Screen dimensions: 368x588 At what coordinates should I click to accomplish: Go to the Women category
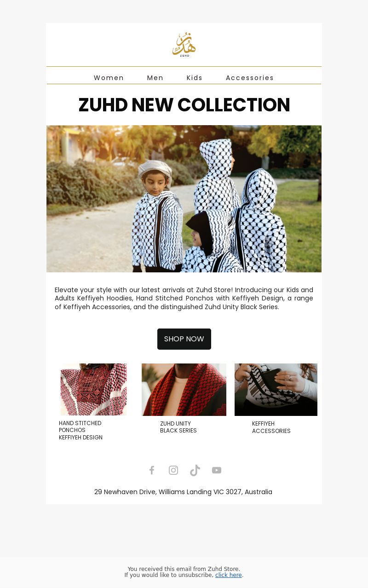[x=109, y=78]
